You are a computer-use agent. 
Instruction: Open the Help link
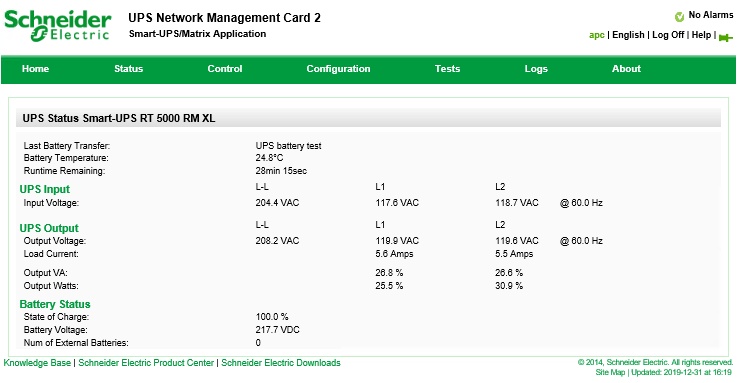click(x=701, y=35)
